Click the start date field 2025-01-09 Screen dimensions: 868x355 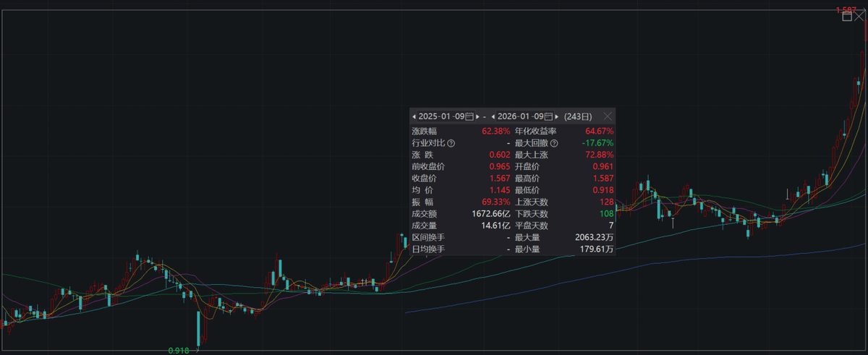[441, 116]
